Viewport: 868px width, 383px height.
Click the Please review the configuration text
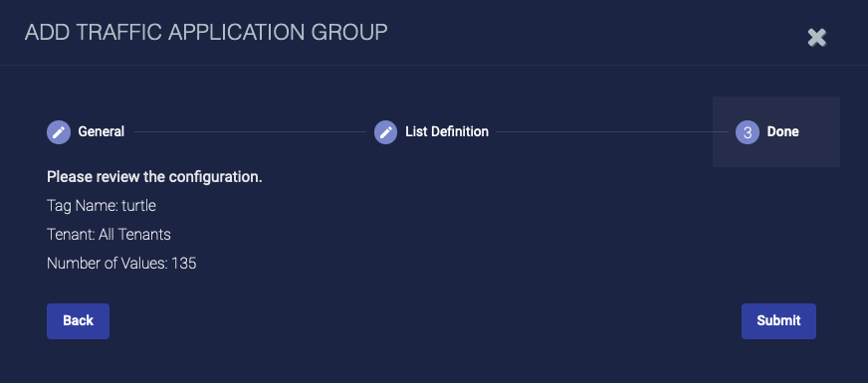point(154,177)
